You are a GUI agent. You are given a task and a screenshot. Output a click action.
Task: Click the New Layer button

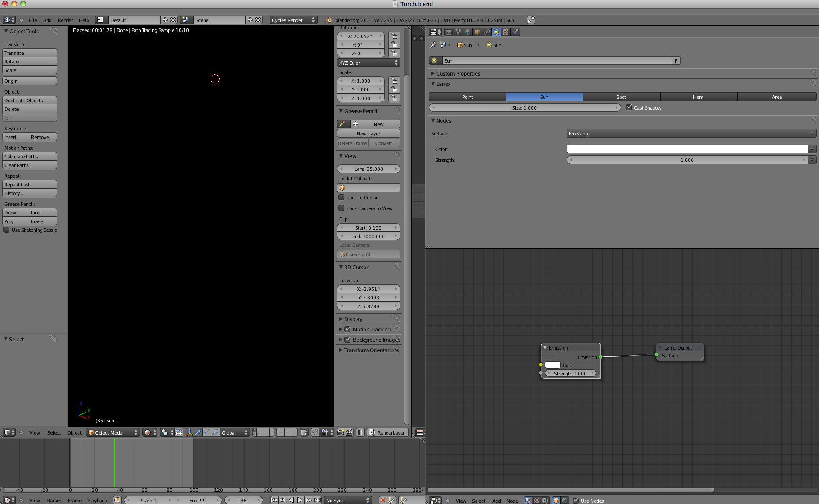369,134
